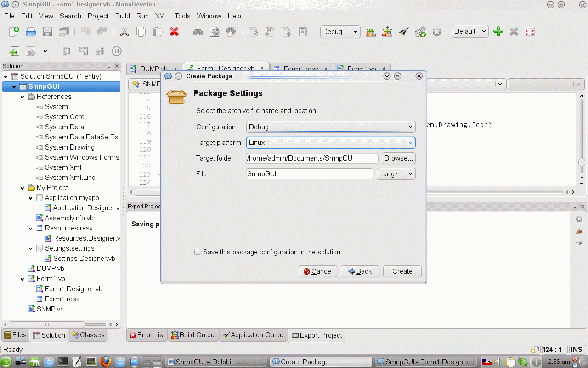Screen dimensions: 588x368
Task: Click the editor vertical scrollbar thumb
Action: 582,162
